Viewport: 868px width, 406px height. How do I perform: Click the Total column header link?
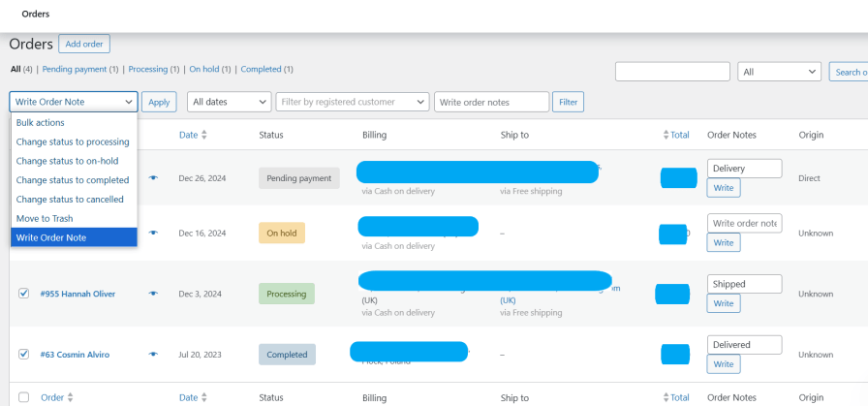(x=680, y=135)
